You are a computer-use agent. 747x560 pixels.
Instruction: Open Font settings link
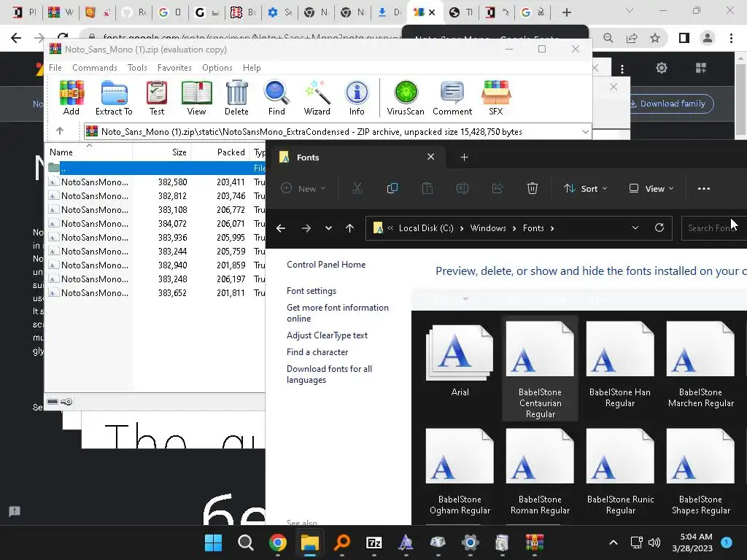click(311, 291)
